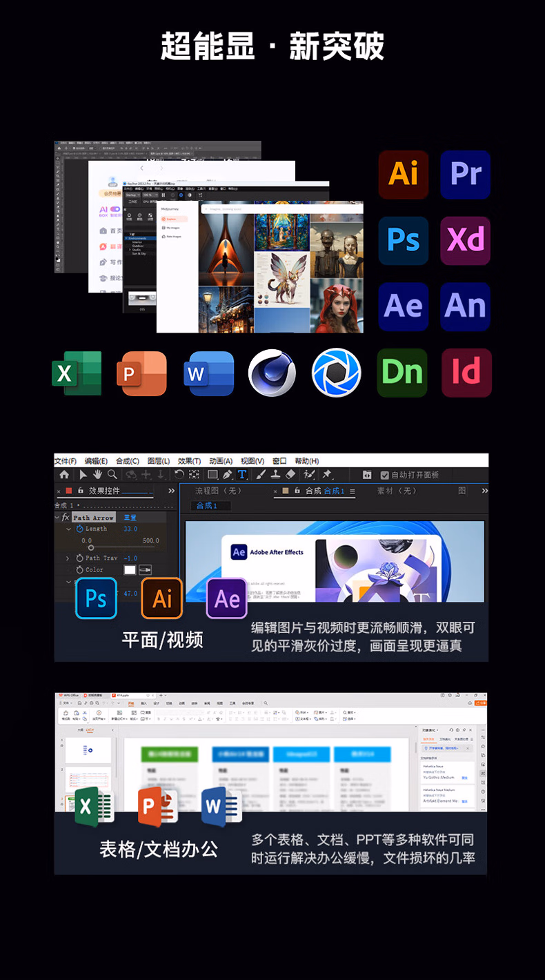The width and height of the screenshot is (545, 980).
Task: Click the 3D PowerPoint icon above 表格/文档办公
Action: point(158,806)
